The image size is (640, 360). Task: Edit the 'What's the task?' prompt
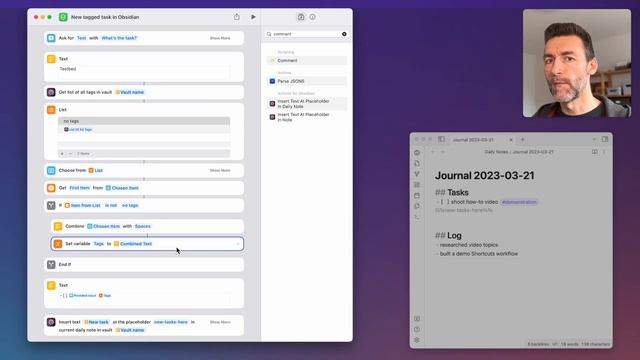[119, 38]
